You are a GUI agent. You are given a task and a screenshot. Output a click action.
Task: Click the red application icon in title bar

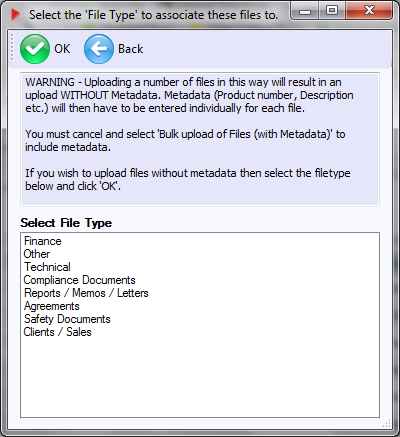click(x=16, y=15)
